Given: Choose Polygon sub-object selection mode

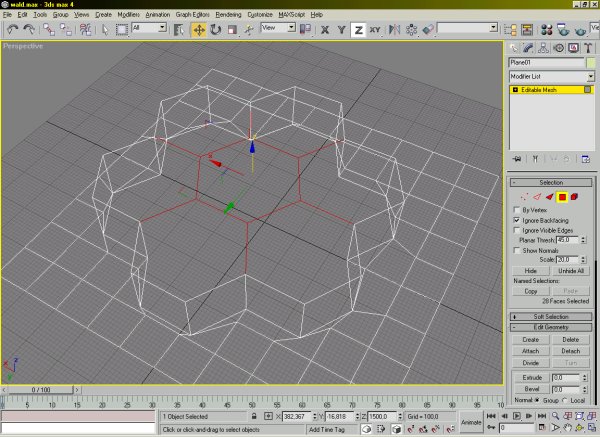Looking at the screenshot, I should click(563, 197).
